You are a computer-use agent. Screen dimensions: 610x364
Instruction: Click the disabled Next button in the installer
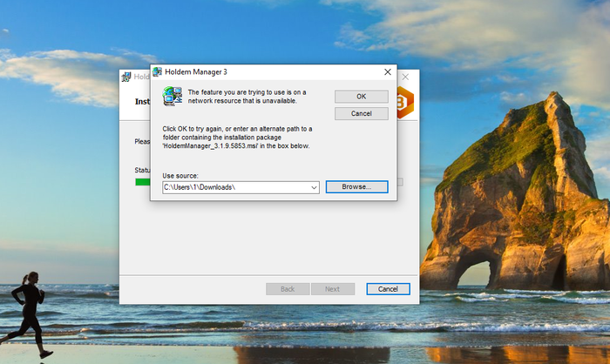point(333,289)
